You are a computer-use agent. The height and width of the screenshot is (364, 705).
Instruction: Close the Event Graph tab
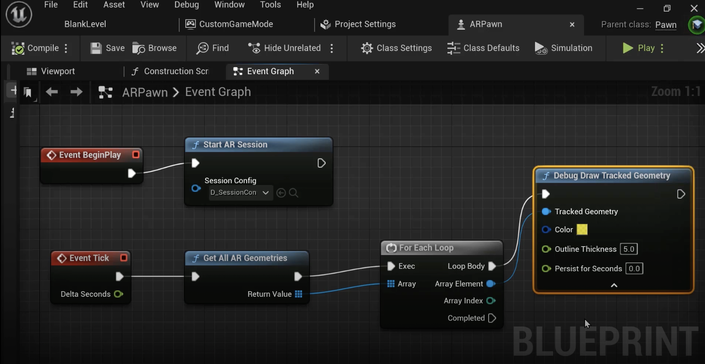click(317, 71)
